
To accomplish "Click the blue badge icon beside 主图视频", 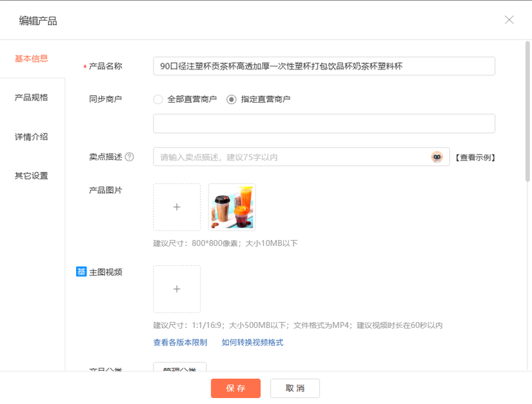I will pos(81,272).
